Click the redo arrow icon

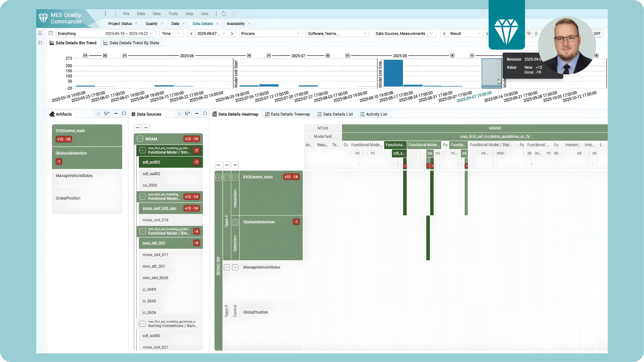pos(234,14)
